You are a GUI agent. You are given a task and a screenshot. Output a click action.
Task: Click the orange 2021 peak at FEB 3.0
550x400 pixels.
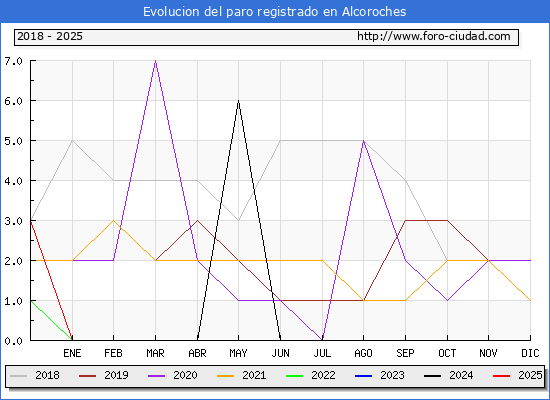[x=113, y=220]
